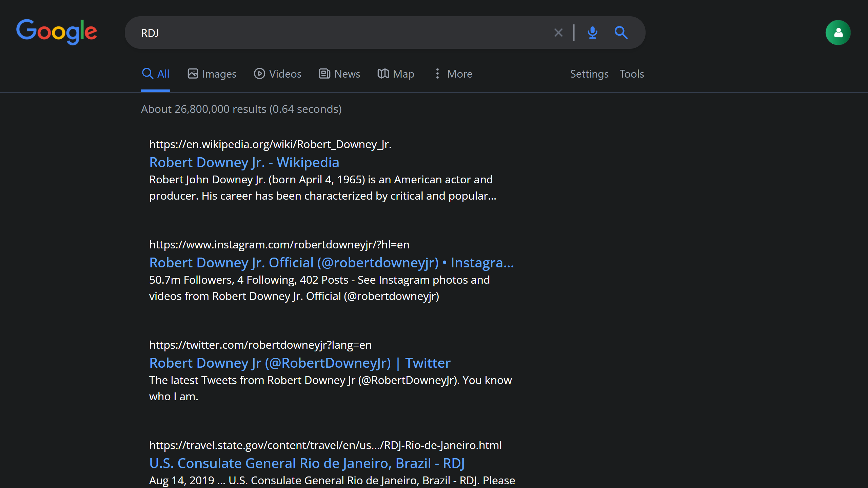The width and height of the screenshot is (868, 488).
Task: Switch to the News tab label
Action: point(347,74)
